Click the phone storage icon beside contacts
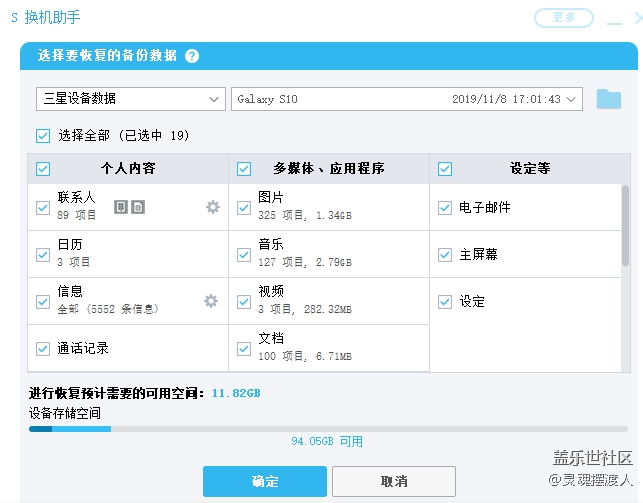Viewport: 643px width, 503px height. click(x=120, y=207)
